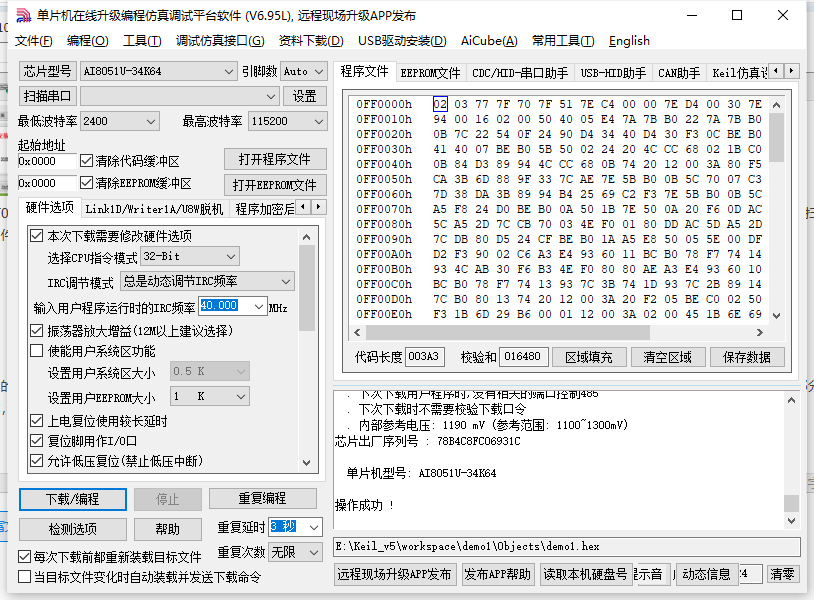Open the 资料下载(D) menu

[311, 41]
